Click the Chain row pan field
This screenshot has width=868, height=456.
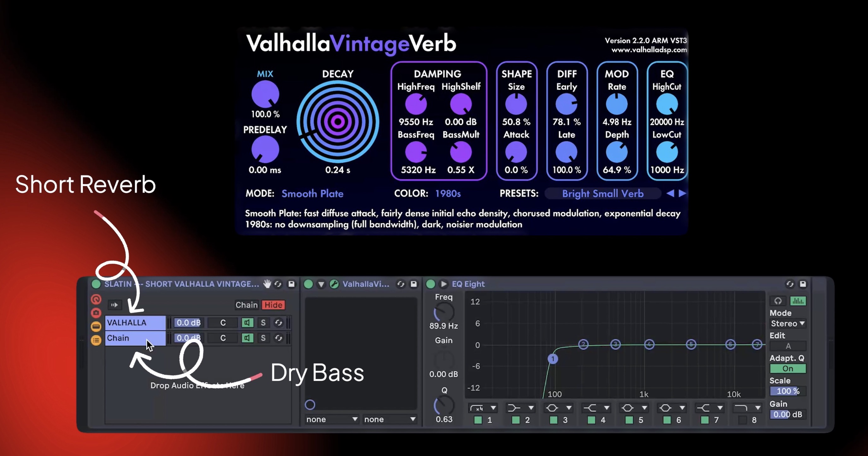pyautogui.click(x=223, y=338)
